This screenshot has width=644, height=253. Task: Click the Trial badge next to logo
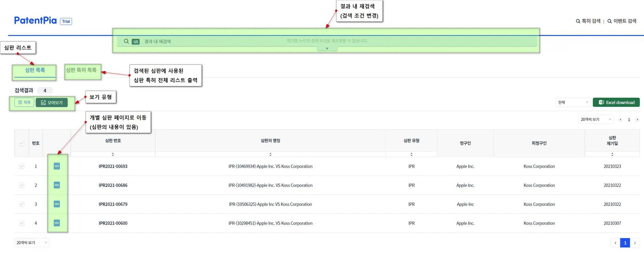[x=66, y=21]
